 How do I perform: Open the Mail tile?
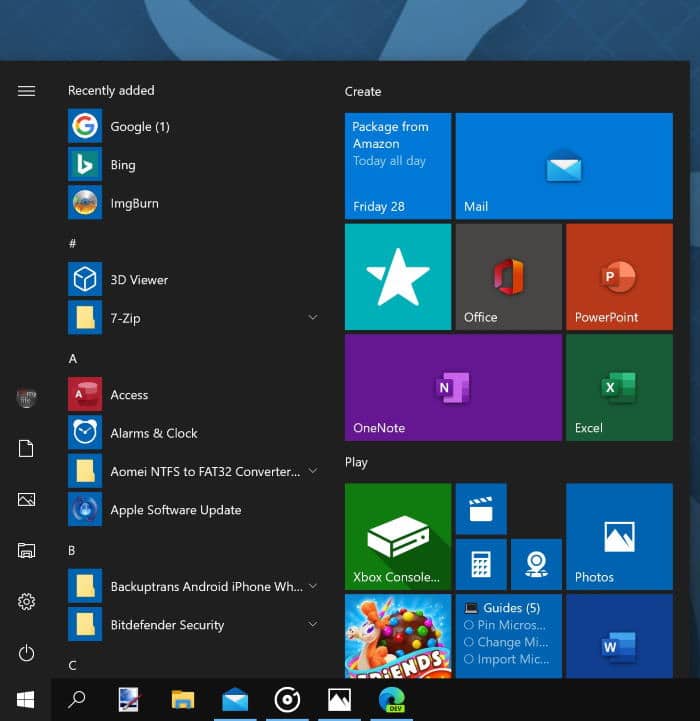tap(564, 166)
